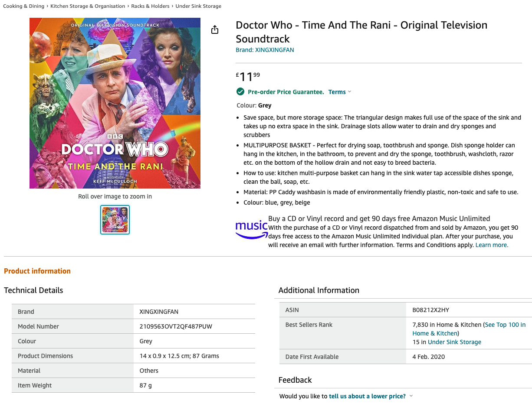Select the album cover thumbnail

[115, 220]
